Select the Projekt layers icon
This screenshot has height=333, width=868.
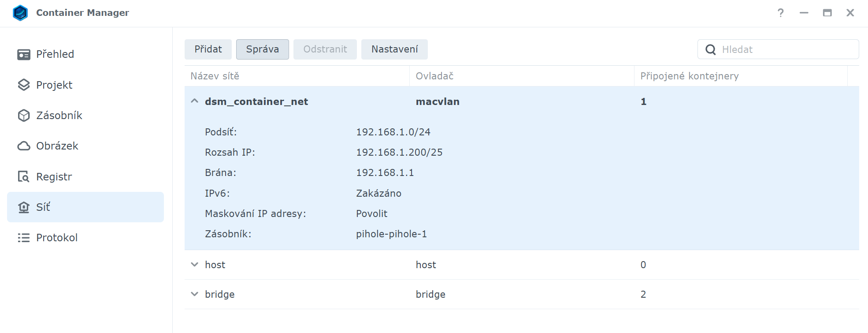coord(24,85)
